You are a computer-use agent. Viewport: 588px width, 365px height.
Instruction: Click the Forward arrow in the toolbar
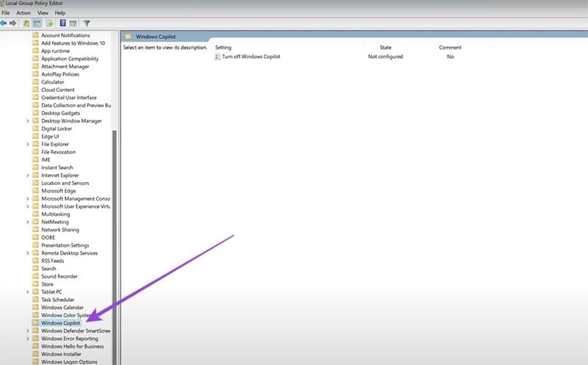[13, 24]
